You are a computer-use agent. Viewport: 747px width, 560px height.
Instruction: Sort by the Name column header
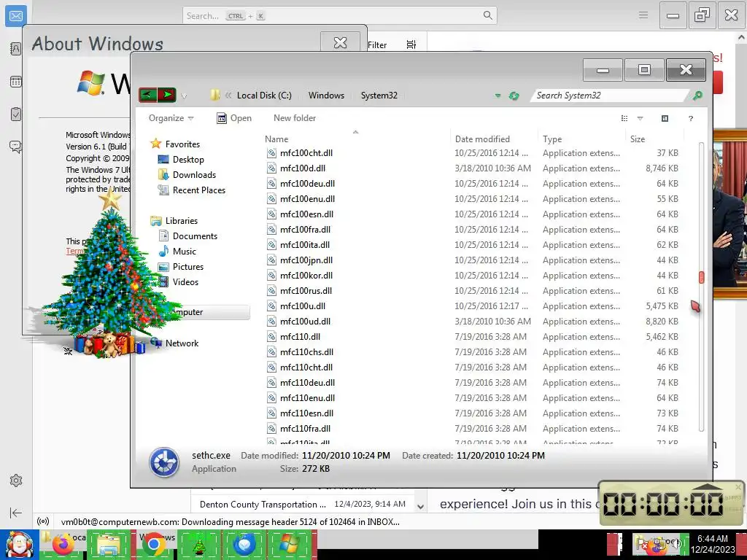[x=276, y=139]
